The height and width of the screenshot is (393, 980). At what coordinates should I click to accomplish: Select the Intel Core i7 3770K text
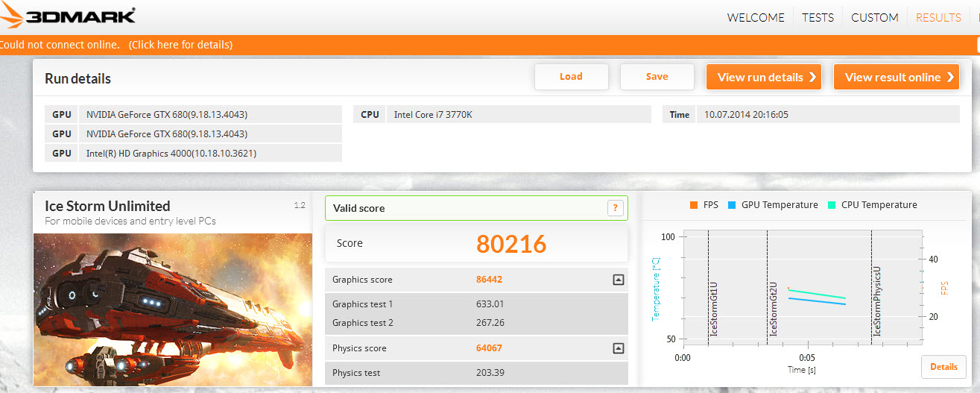pyautogui.click(x=433, y=115)
